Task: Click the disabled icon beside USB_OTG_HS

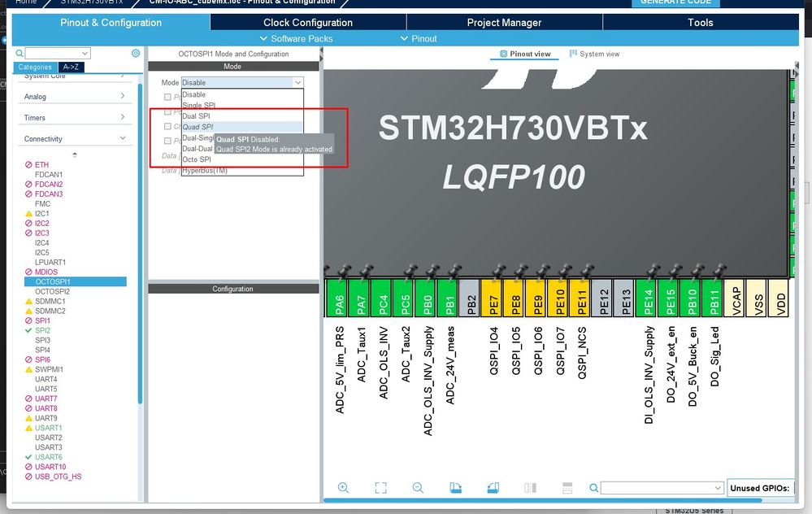Action: point(28,477)
